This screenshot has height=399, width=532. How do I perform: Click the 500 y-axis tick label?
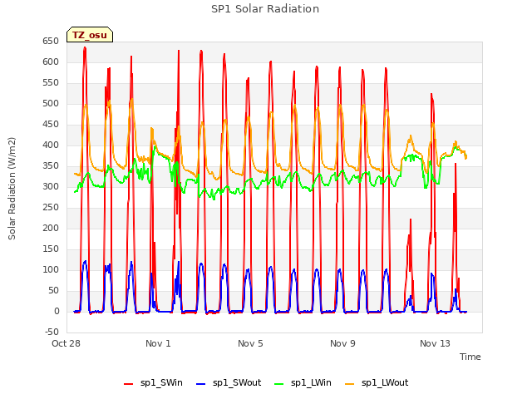coord(51,103)
